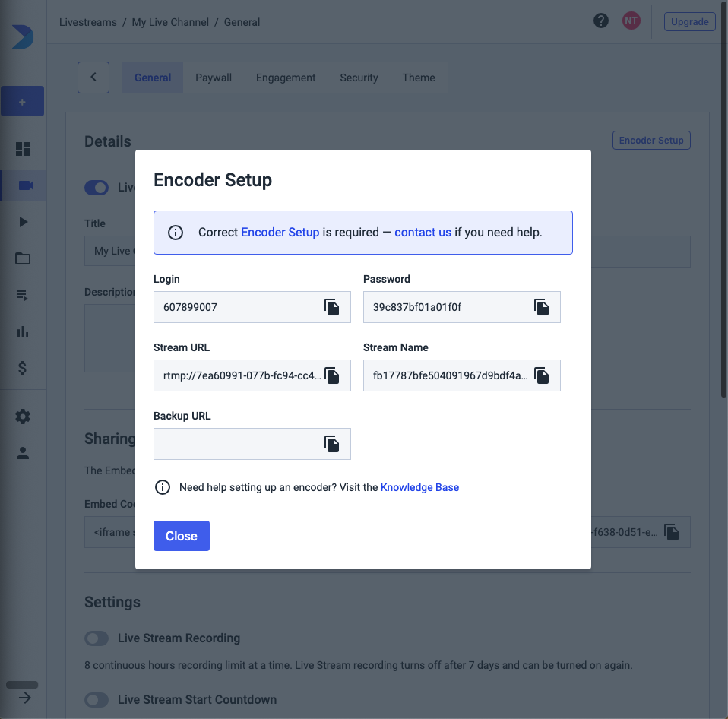
Task: Click the Stream Name field
Action: click(x=462, y=375)
